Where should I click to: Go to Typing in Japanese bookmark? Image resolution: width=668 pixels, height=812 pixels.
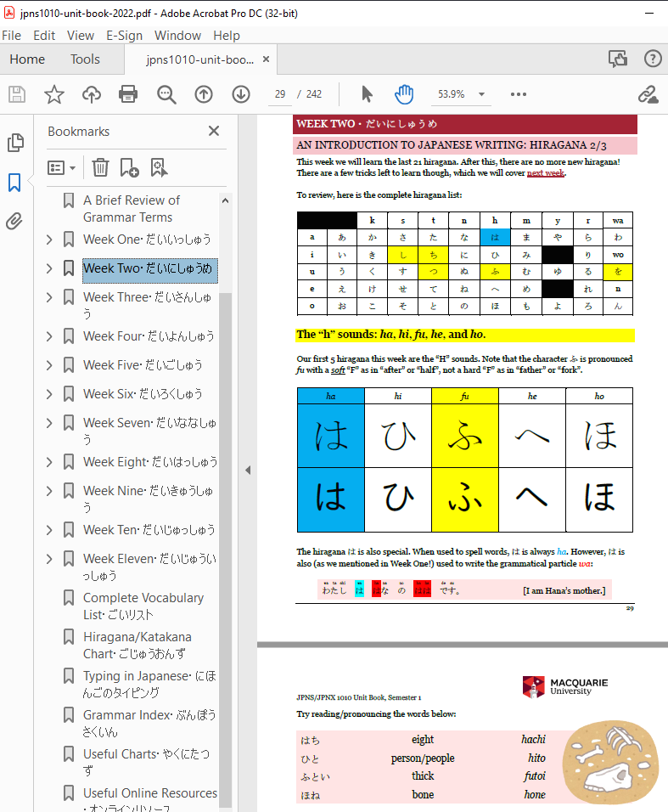pos(149,684)
